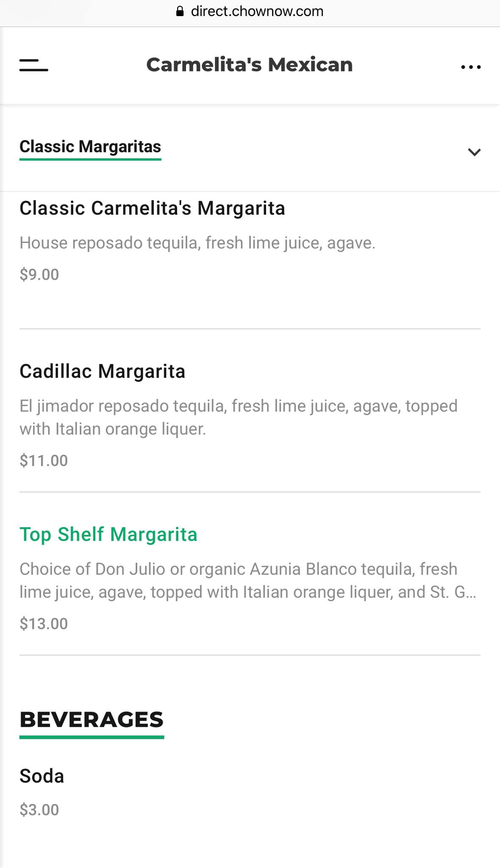Viewport: 500px width, 868px height.
Task: Open the Top Shelf Margarita item
Action: [108, 534]
